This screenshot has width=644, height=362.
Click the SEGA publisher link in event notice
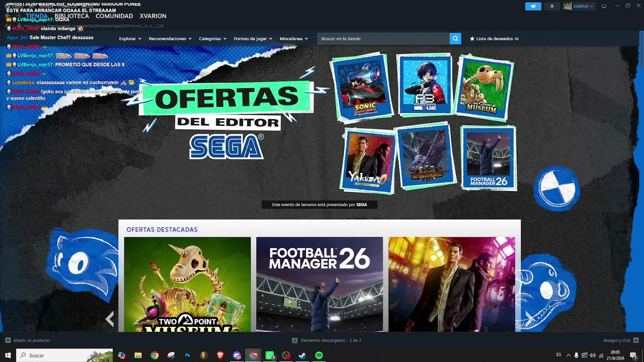(x=362, y=205)
